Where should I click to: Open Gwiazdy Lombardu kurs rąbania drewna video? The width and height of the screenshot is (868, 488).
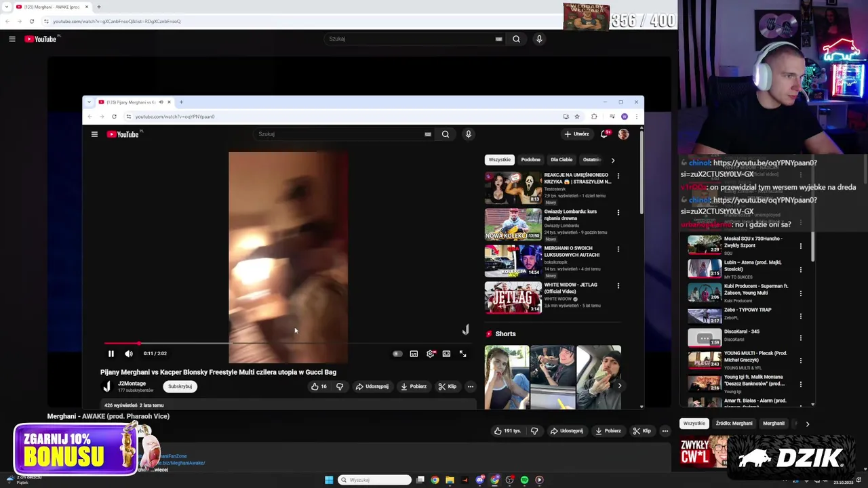pyautogui.click(x=513, y=224)
